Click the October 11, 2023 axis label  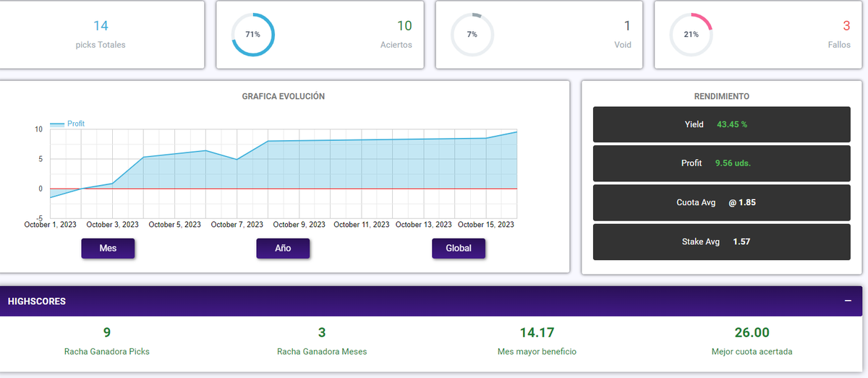362,225
